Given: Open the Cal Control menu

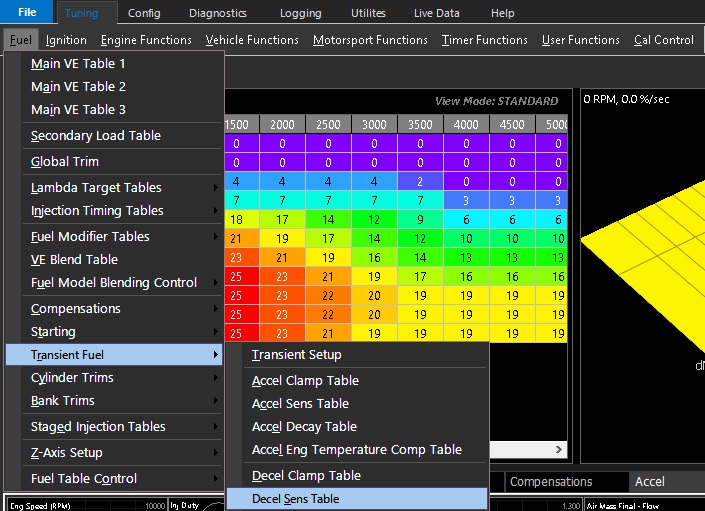Looking at the screenshot, I should point(664,40).
